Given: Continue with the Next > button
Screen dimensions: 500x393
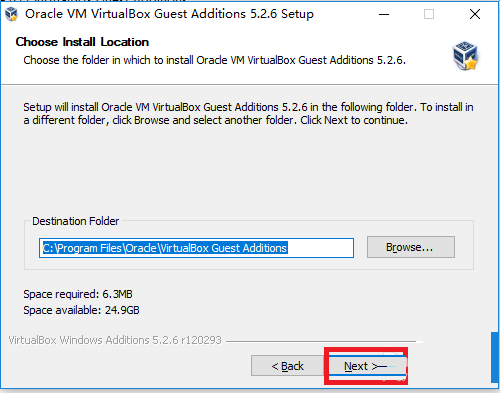Looking at the screenshot, I should pyautogui.click(x=366, y=366).
